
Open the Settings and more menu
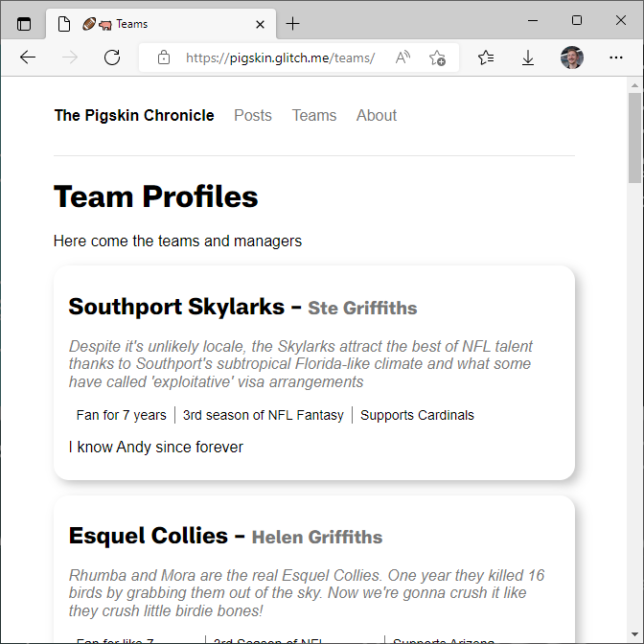615,57
